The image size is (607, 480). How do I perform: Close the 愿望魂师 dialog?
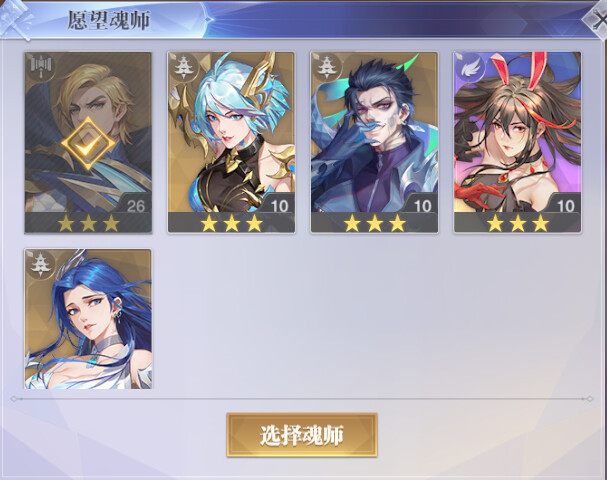pyautogui.click(x=597, y=20)
